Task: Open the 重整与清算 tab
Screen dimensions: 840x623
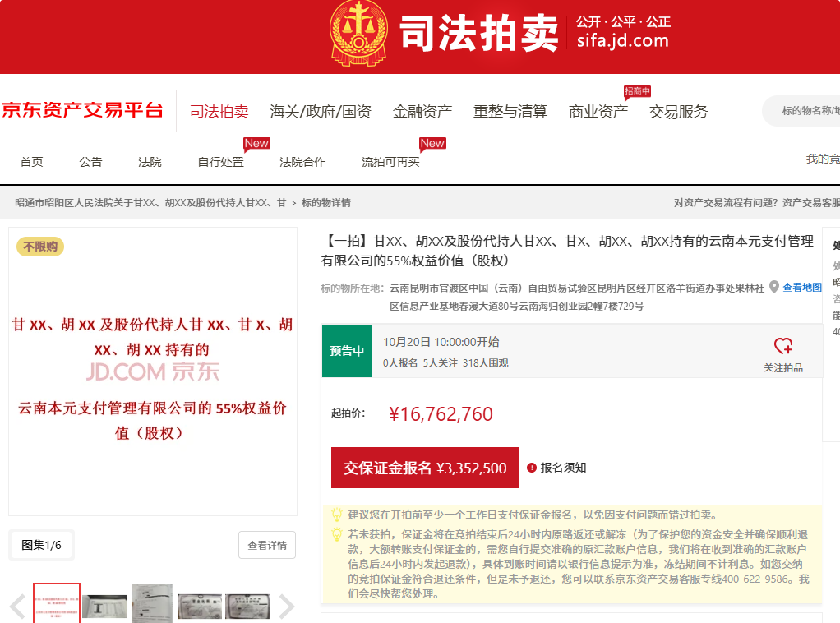Action: 510,112
